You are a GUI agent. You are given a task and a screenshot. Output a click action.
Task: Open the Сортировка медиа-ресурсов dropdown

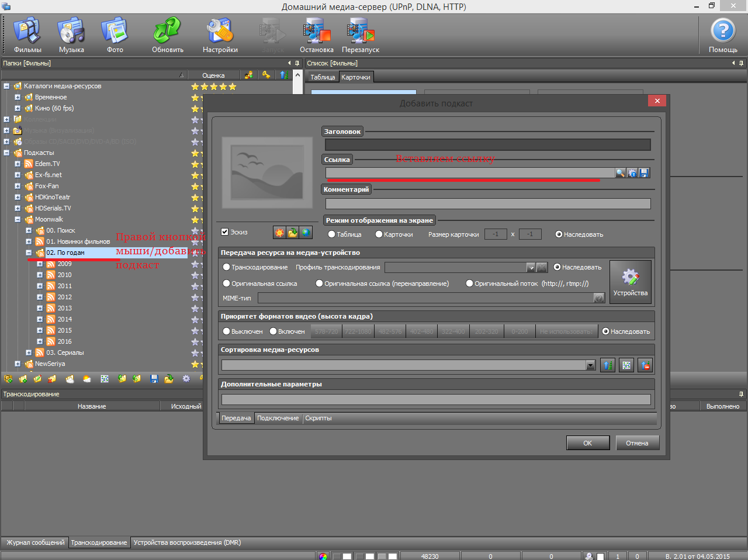point(590,365)
